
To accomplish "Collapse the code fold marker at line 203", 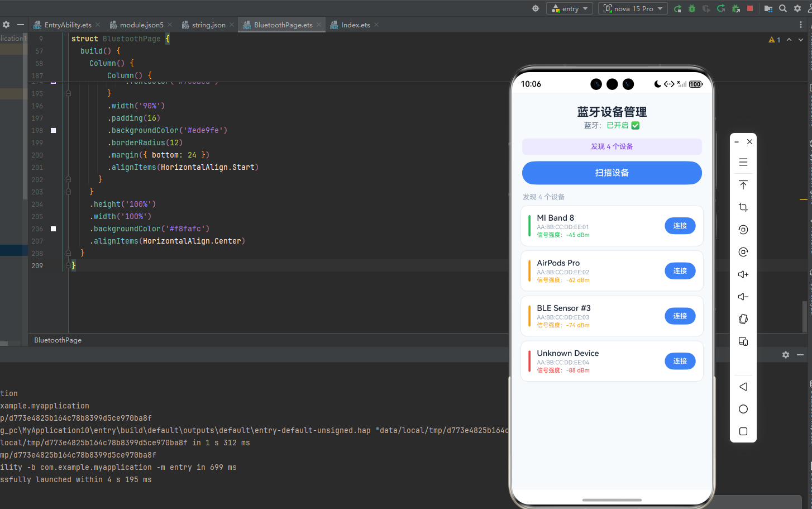I will coord(68,192).
